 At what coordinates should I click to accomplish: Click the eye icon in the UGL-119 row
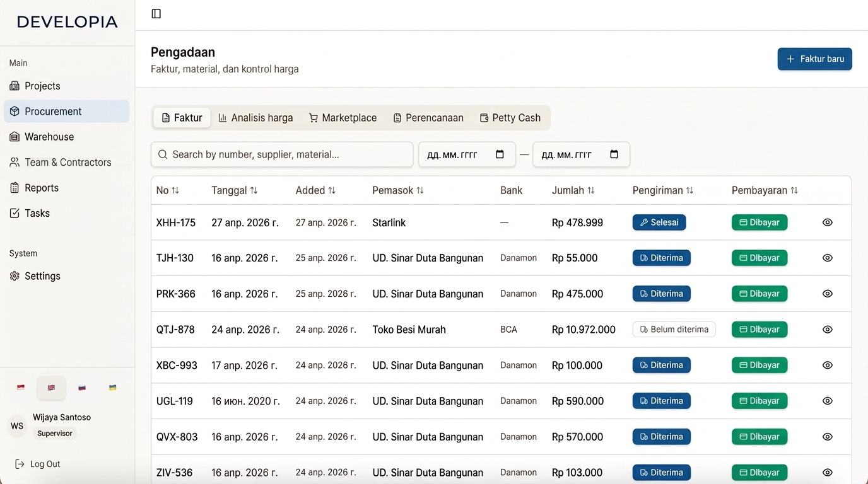(828, 401)
